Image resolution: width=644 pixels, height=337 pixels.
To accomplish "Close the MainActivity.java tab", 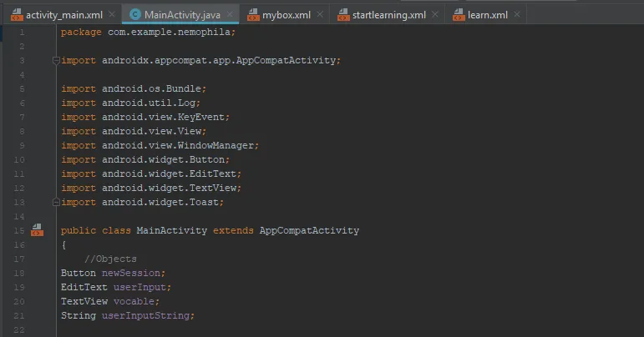I will 228,15.
